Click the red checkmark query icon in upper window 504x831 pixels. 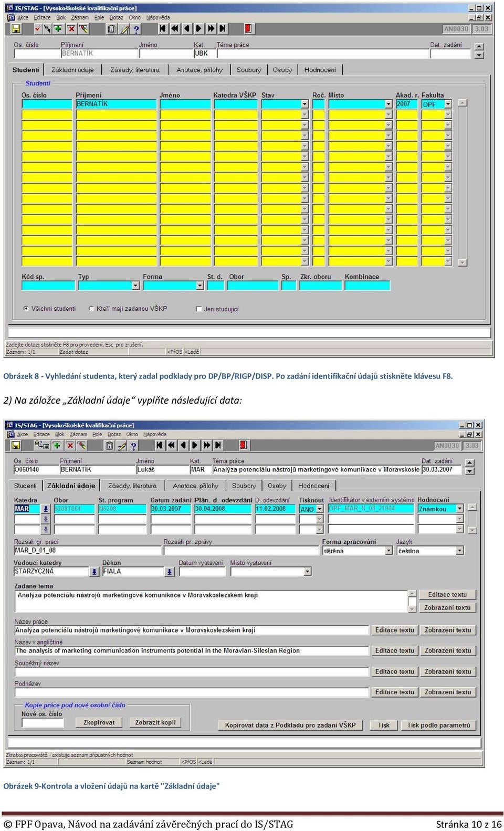coord(38,29)
